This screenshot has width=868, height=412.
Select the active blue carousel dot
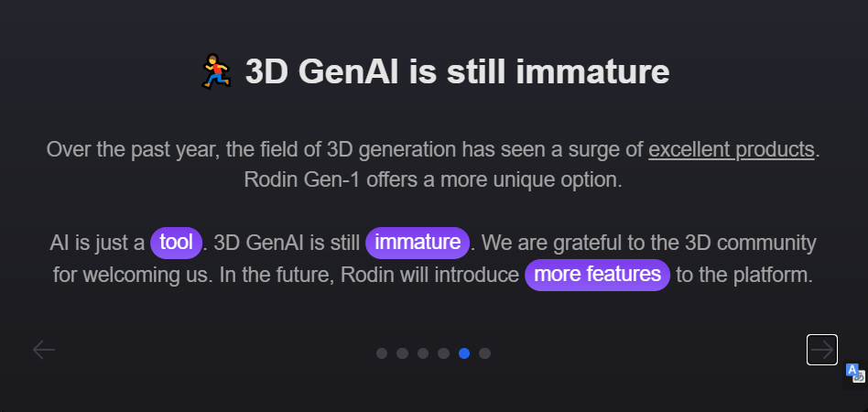point(464,353)
